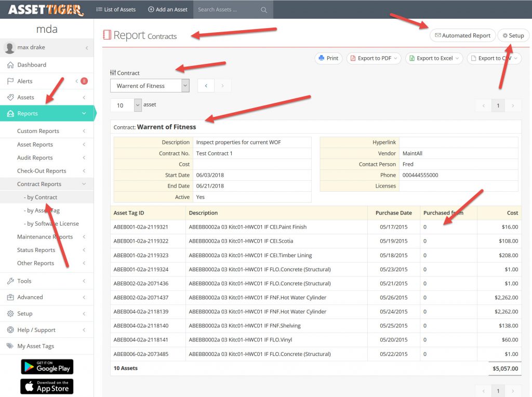Open the red alerts count badge
This screenshot has height=397, width=532.
[x=84, y=81]
